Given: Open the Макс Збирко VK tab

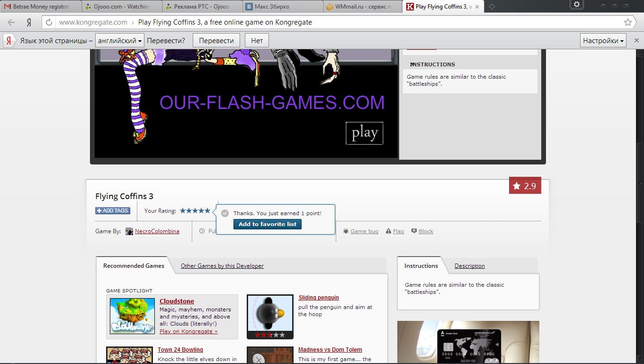Looking at the screenshot, I should tap(283, 7).
